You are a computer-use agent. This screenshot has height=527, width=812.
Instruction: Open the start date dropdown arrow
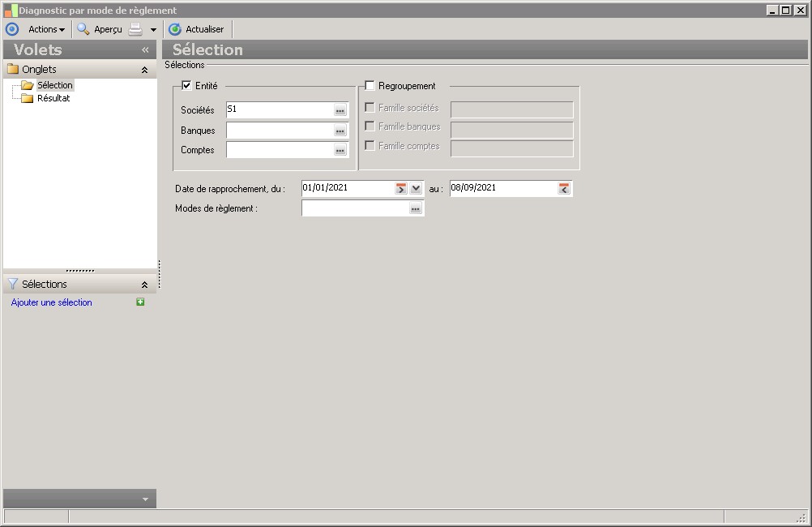point(416,189)
